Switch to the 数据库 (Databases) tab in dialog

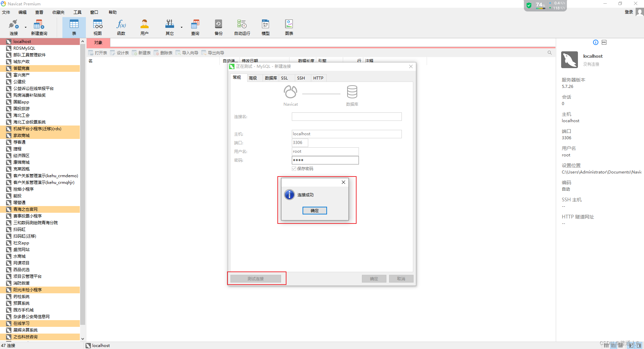[271, 78]
